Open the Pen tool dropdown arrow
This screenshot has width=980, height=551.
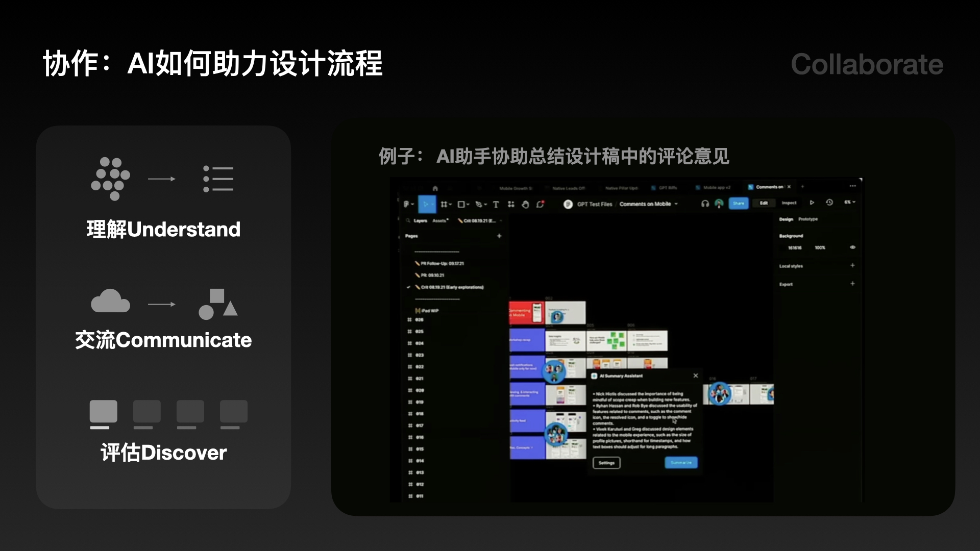[x=485, y=205]
